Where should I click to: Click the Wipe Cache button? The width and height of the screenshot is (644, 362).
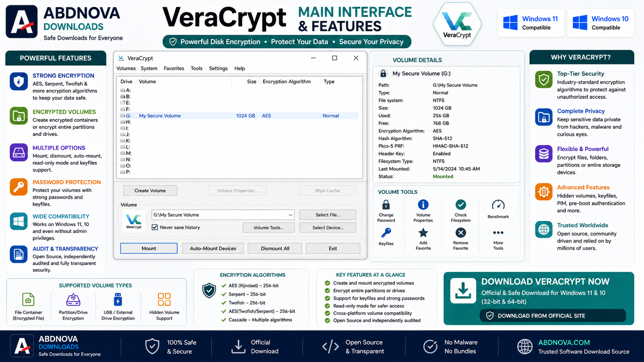pyautogui.click(x=327, y=191)
